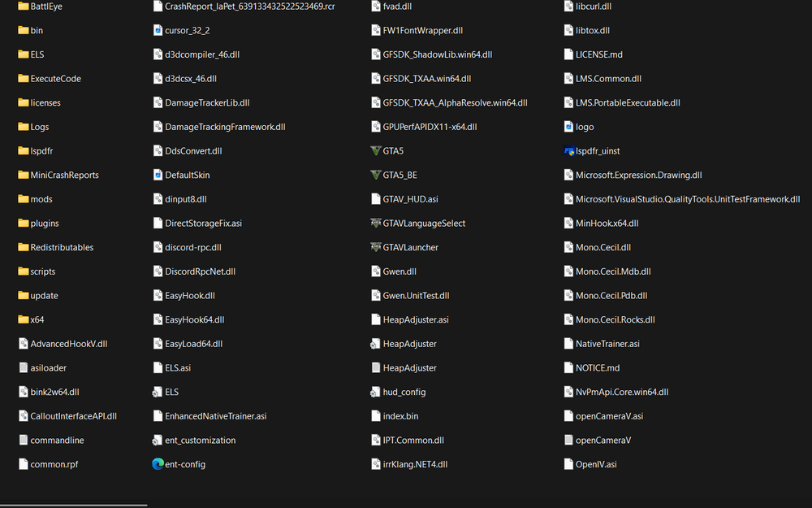
Task: Select the CrashReport_laPet rcr file
Action: pos(244,7)
